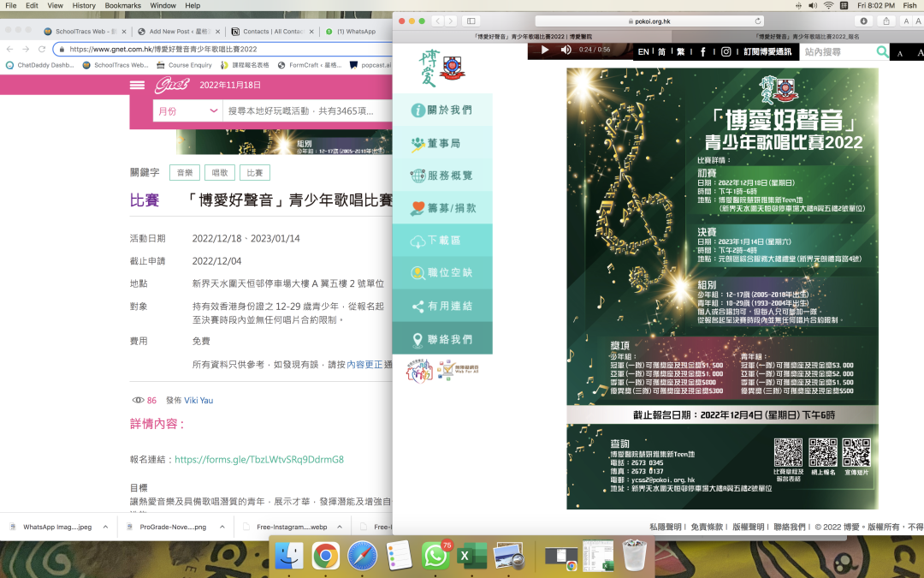The width and height of the screenshot is (924, 578).
Task: Switch to Traditional Chinese 繁
Action: (x=681, y=52)
